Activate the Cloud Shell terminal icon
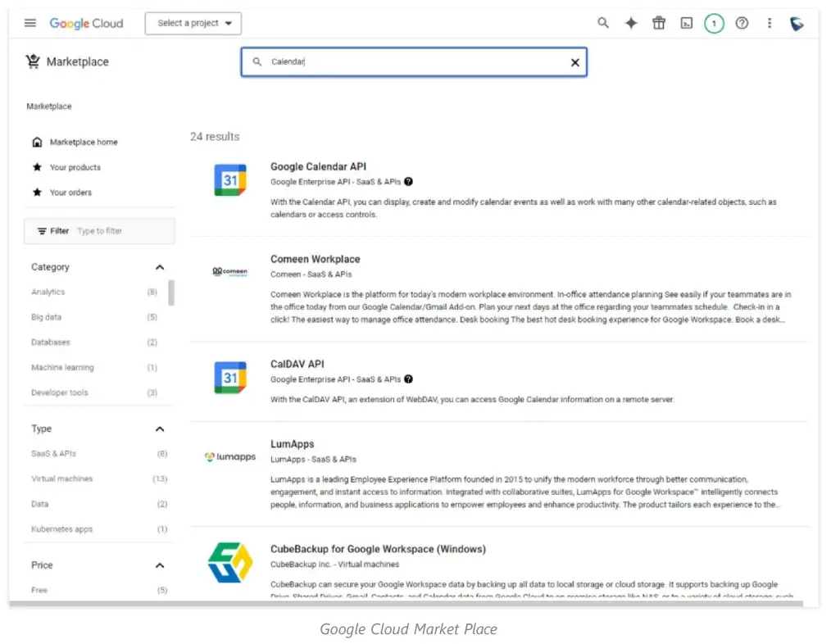Viewport: 831px width, 644px height. click(686, 23)
